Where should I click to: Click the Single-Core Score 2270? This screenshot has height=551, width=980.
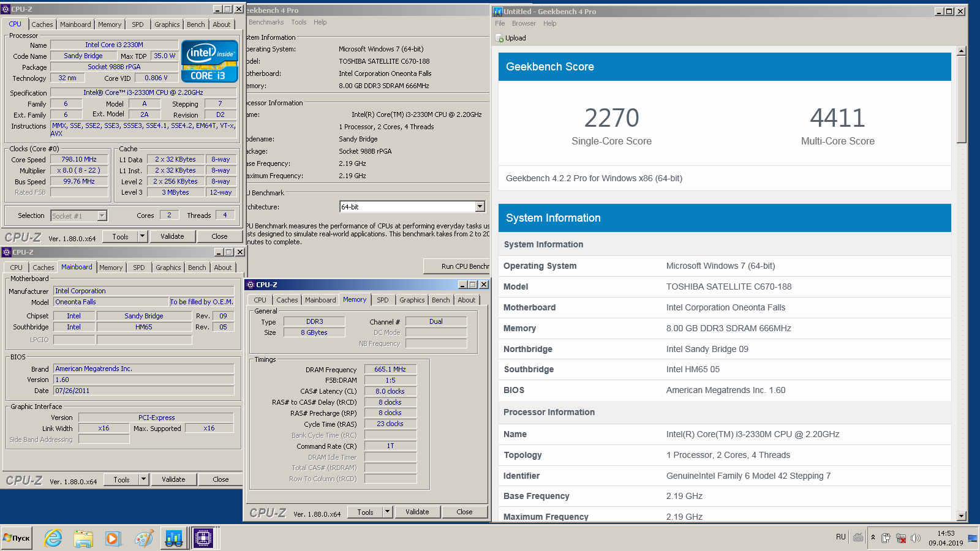[x=611, y=118]
